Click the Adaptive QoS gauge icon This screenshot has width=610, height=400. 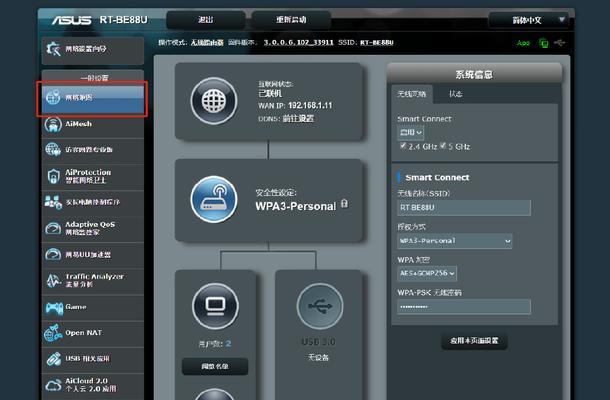click(x=53, y=228)
